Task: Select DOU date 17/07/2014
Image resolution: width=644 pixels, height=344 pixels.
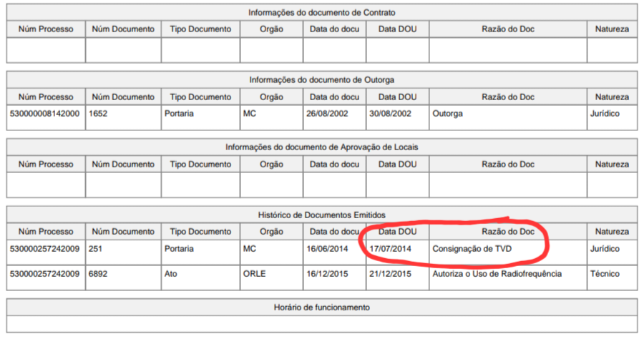Action: pyautogui.click(x=390, y=249)
